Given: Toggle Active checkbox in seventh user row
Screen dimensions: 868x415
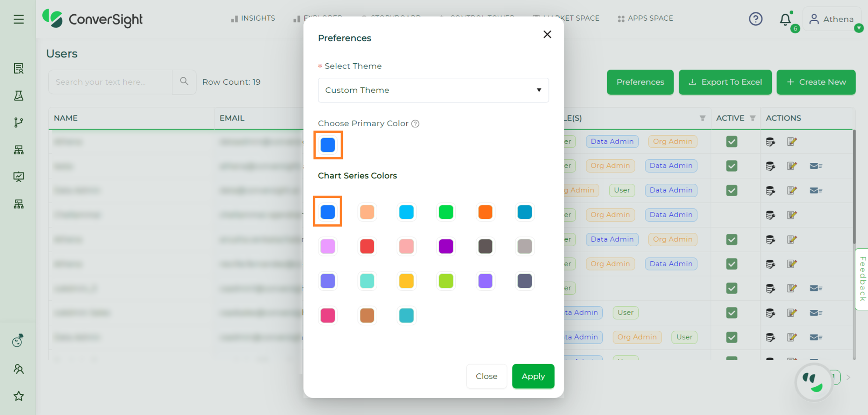Looking at the screenshot, I should point(731,288).
